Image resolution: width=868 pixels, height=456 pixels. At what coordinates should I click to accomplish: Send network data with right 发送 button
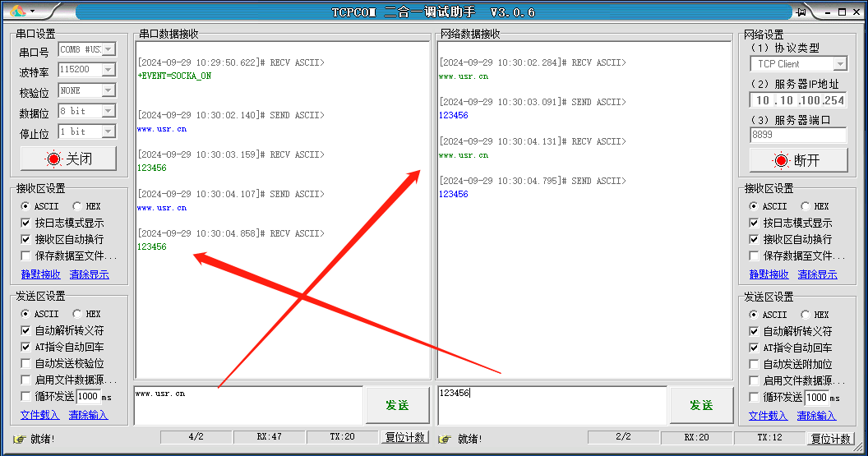point(701,405)
